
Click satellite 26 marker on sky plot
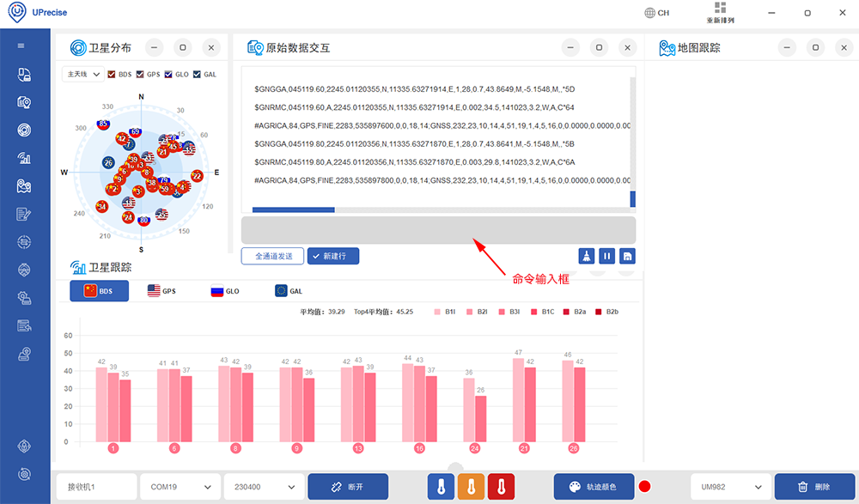click(x=108, y=162)
